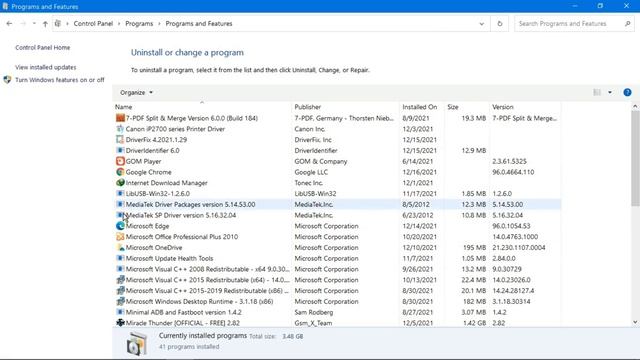Viewport: 640px width, 360px height.
Task: Click the Visual C++ 2015-2019 (x86) icon
Action: click(x=120, y=291)
